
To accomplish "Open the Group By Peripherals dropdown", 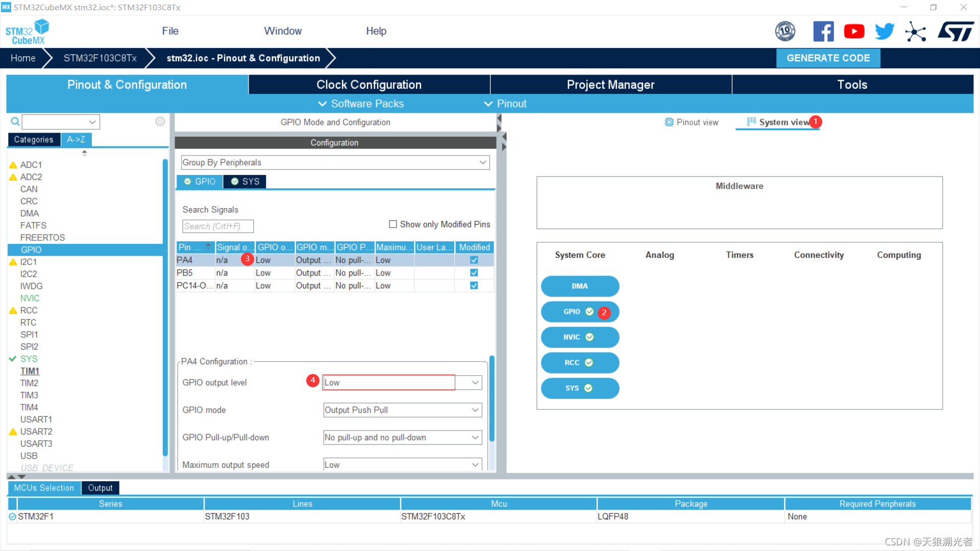I will [335, 163].
